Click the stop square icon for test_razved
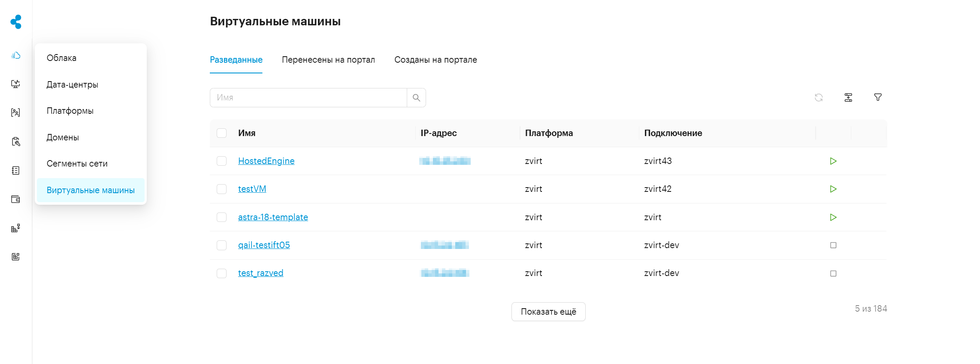The image size is (980, 364). click(x=833, y=273)
